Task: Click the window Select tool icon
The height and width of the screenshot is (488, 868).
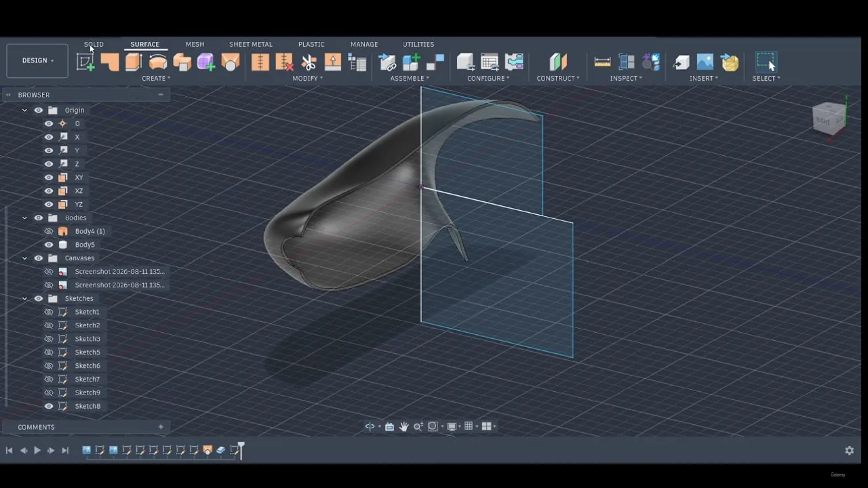Action: [766, 62]
